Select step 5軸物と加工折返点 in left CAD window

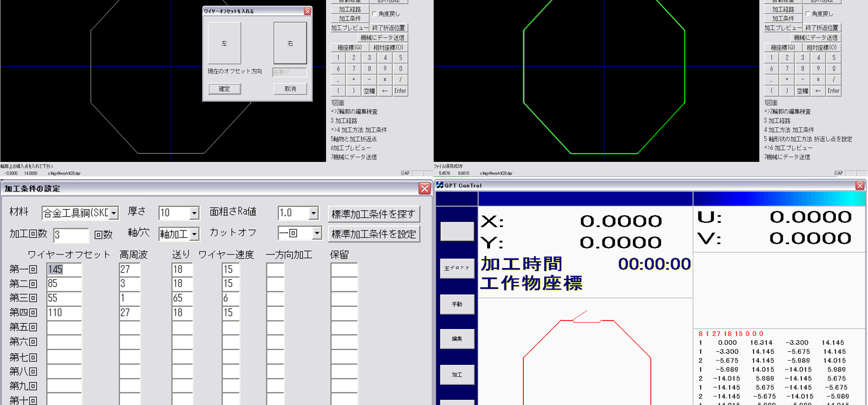tap(354, 139)
